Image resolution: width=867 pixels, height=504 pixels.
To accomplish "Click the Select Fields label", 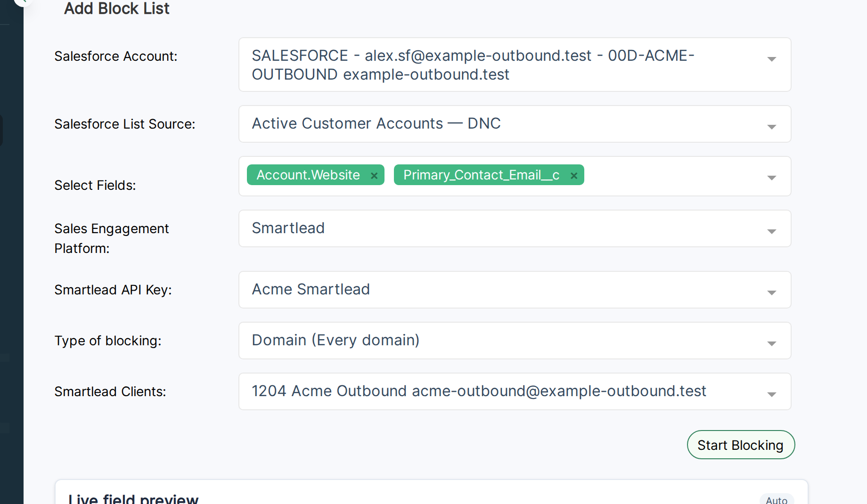I will 95,185.
